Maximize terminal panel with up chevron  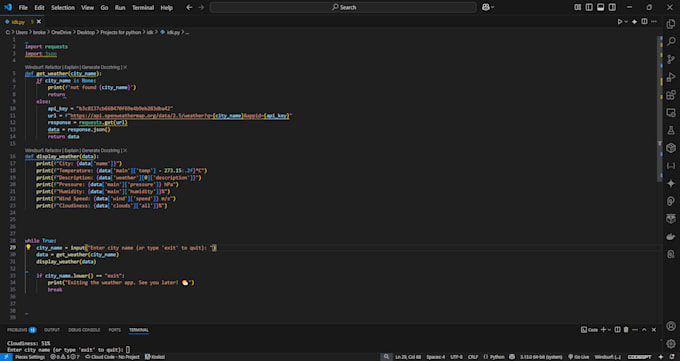pos(644,330)
